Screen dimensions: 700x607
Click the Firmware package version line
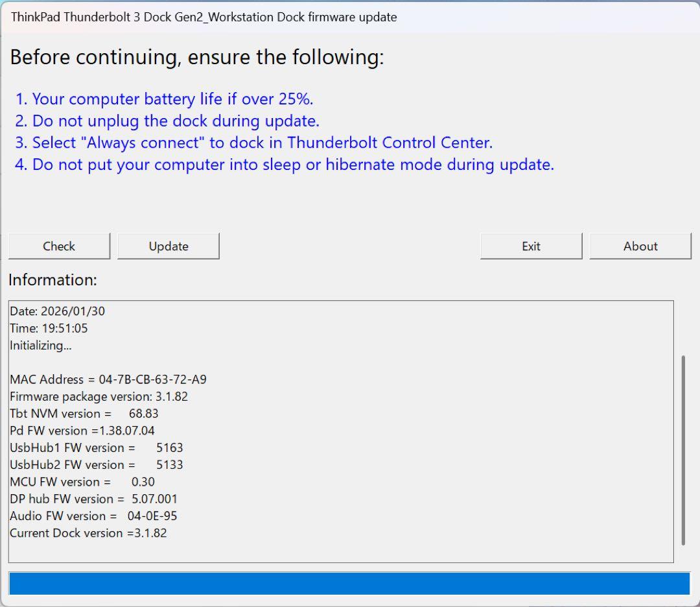(x=99, y=396)
